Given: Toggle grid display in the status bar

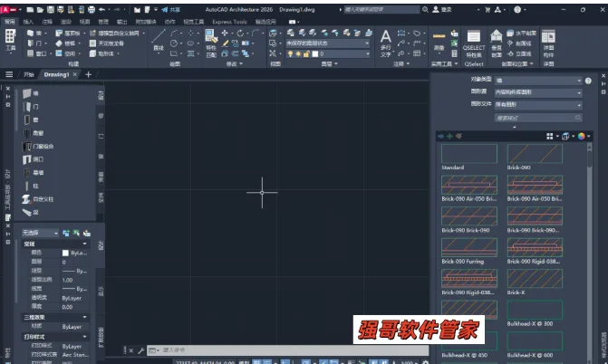Looking at the screenshot, I should pos(256,362).
